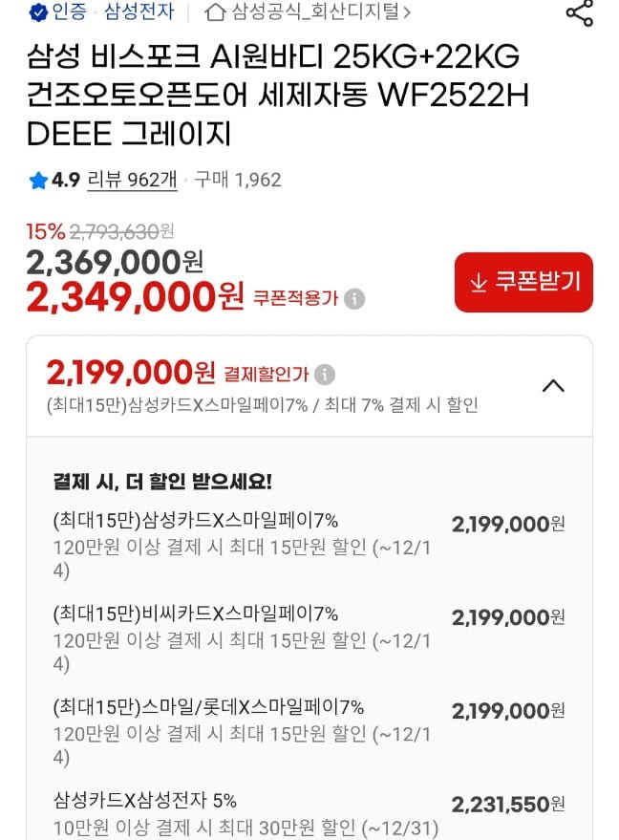Open 삼성공식_회산디지털 store arrow

[x=407, y=12]
